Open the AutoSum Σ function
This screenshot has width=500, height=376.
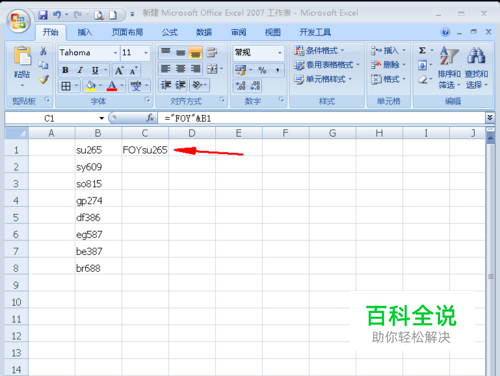422,51
